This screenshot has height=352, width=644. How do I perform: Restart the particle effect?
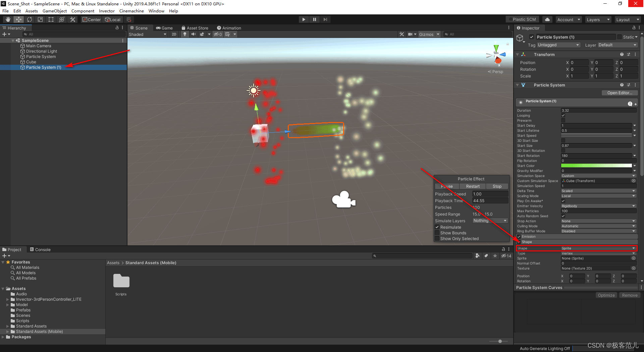[x=473, y=186]
